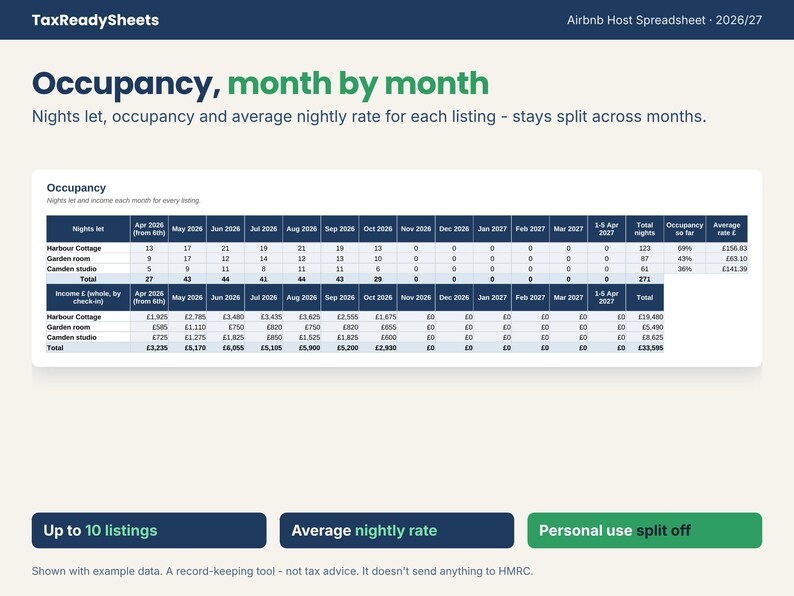Click Garden room row in Nights let table
Image resolution: width=794 pixels, height=596 pixels.
pos(397,258)
